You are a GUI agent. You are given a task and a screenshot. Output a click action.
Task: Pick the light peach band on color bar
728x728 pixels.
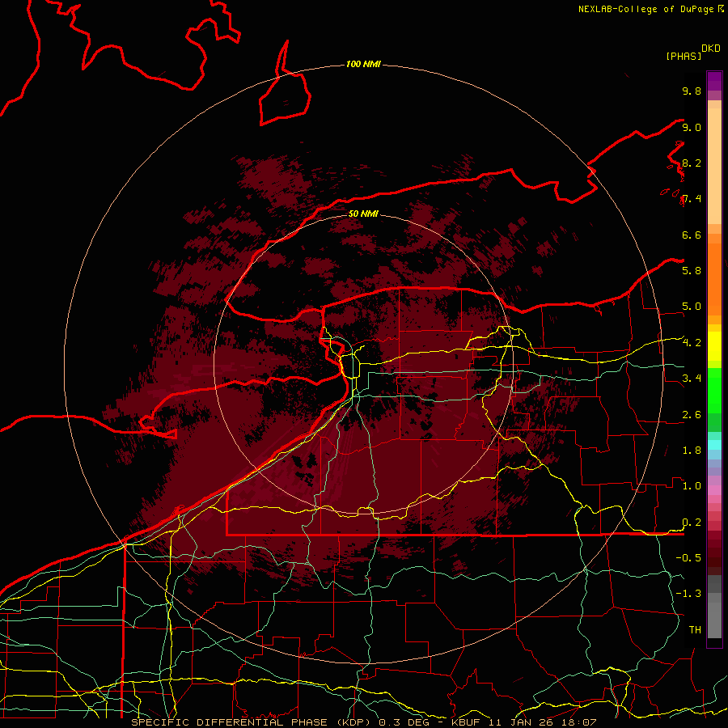(714, 166)
